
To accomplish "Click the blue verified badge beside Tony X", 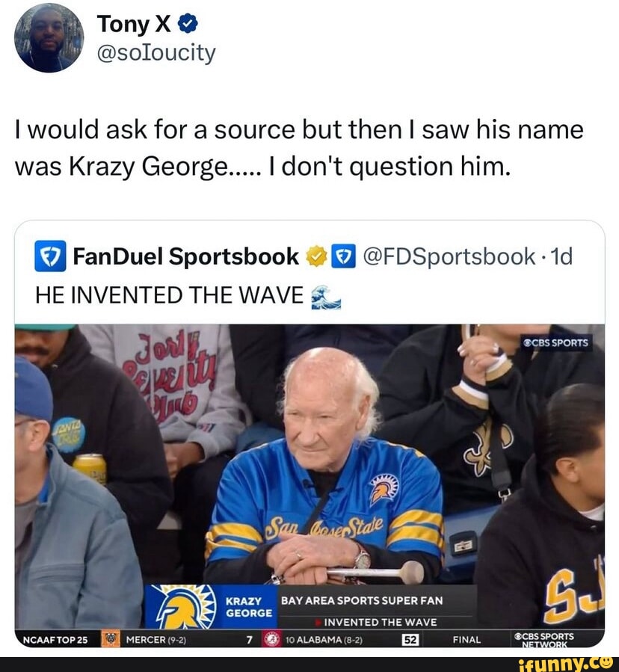I will pyautogui.click(x=188, y=24).
